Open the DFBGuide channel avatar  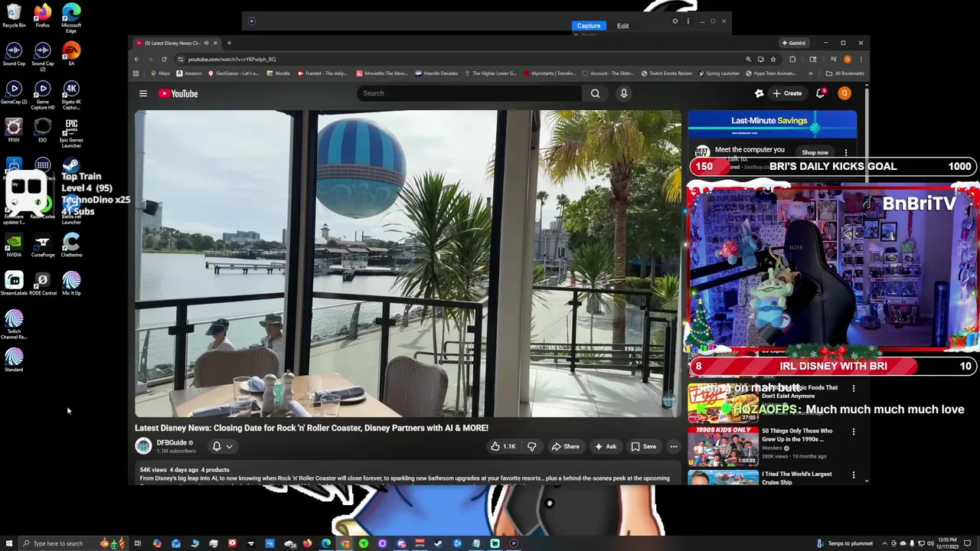(x=143, y=445)
